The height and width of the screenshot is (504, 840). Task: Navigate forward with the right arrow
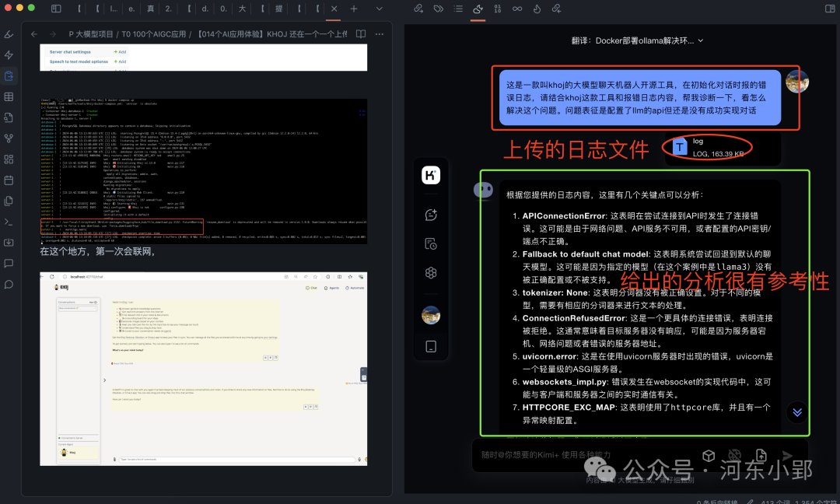pyautogui.click(x=53, y=33)
